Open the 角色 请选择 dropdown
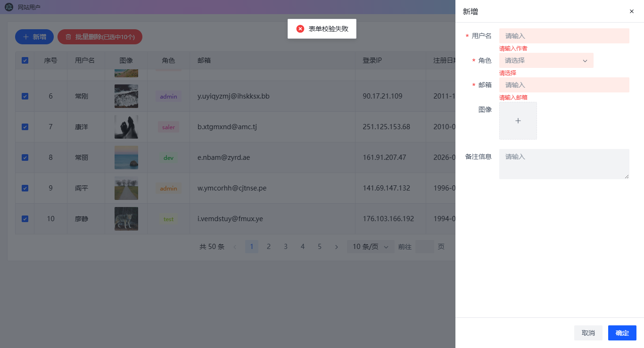This screenshot has width=644, height=348. click(x=546, y=60)
